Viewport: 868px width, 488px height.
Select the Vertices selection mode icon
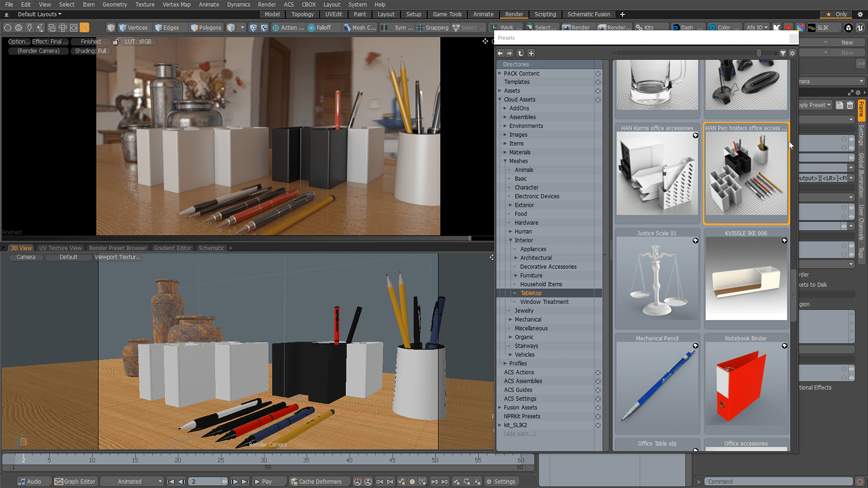123,28
